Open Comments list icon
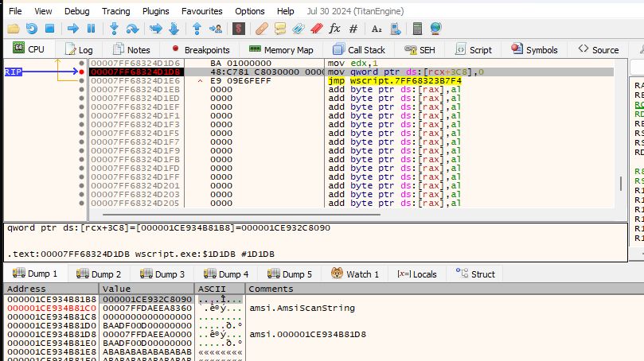This screenshot has height=361, width=644. [280, 29]
